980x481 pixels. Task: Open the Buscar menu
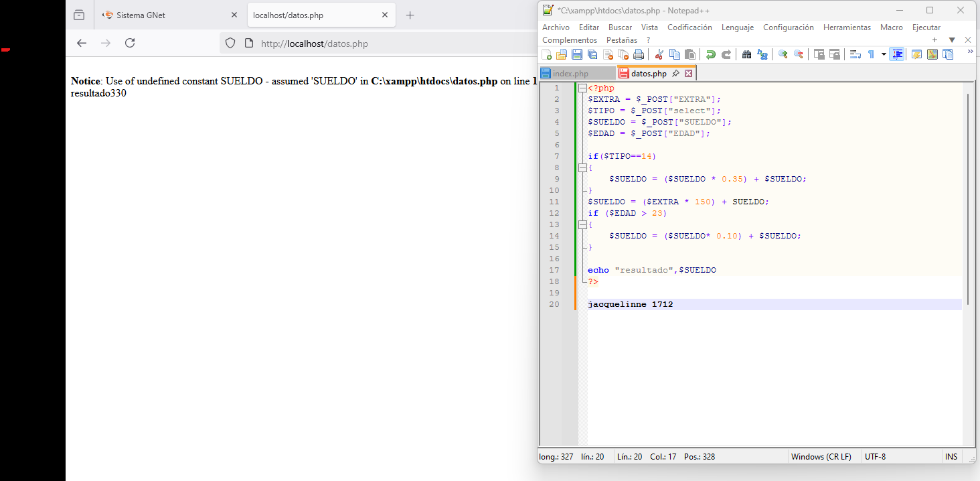(620, 27)
